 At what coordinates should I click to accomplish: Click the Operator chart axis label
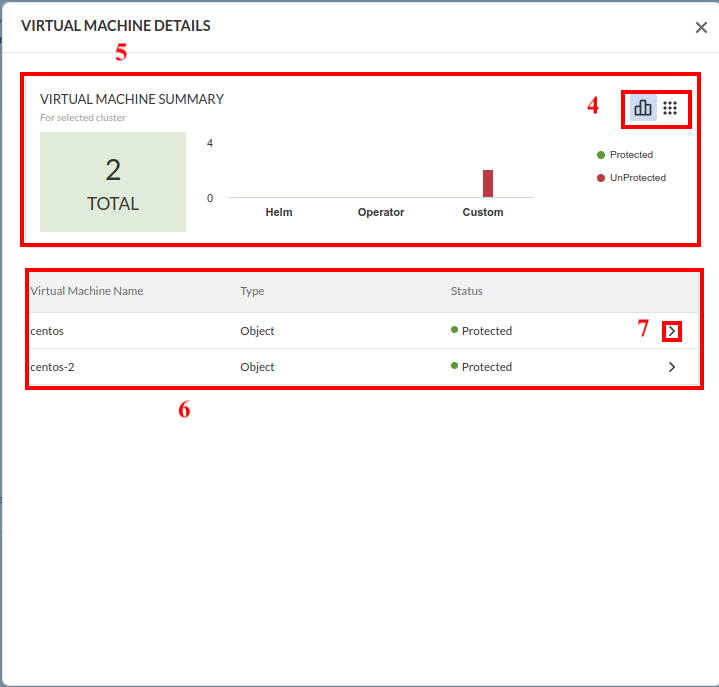381,212
